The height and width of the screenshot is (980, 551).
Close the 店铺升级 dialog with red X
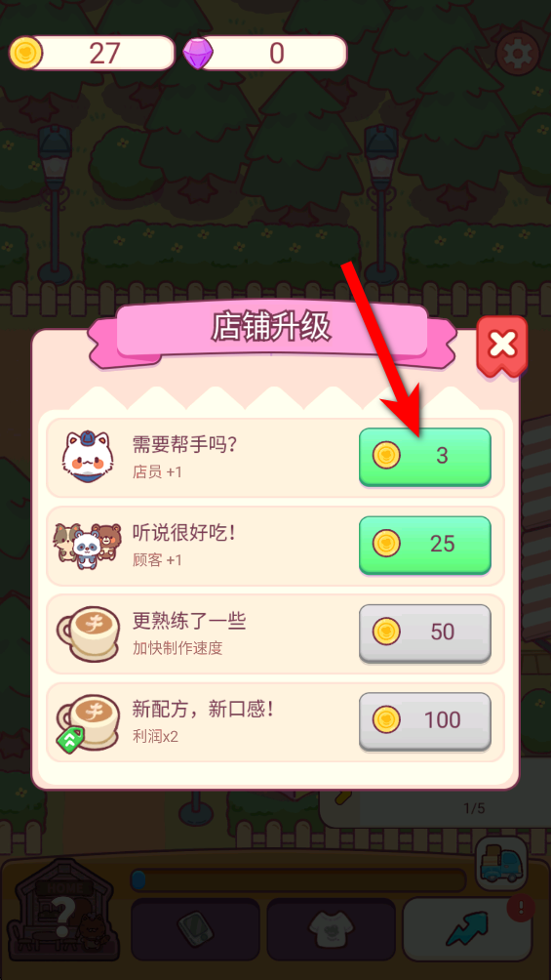coord(502,347)
